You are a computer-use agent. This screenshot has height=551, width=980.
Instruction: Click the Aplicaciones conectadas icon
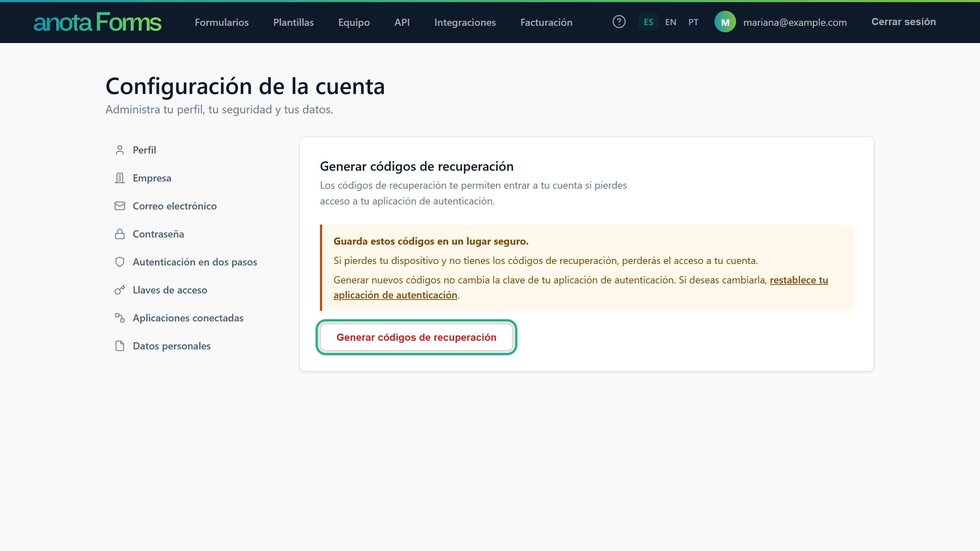[x=120, y=318]
